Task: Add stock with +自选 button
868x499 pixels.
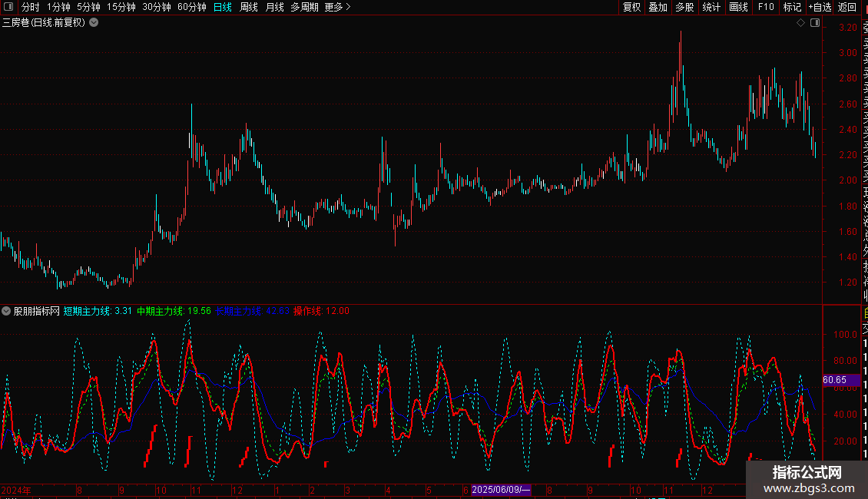Action: pyautogui.click(x=820, y=7)
